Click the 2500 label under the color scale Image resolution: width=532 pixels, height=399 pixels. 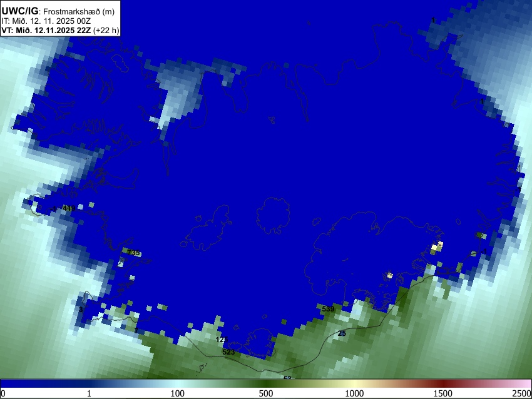[522, 393]
